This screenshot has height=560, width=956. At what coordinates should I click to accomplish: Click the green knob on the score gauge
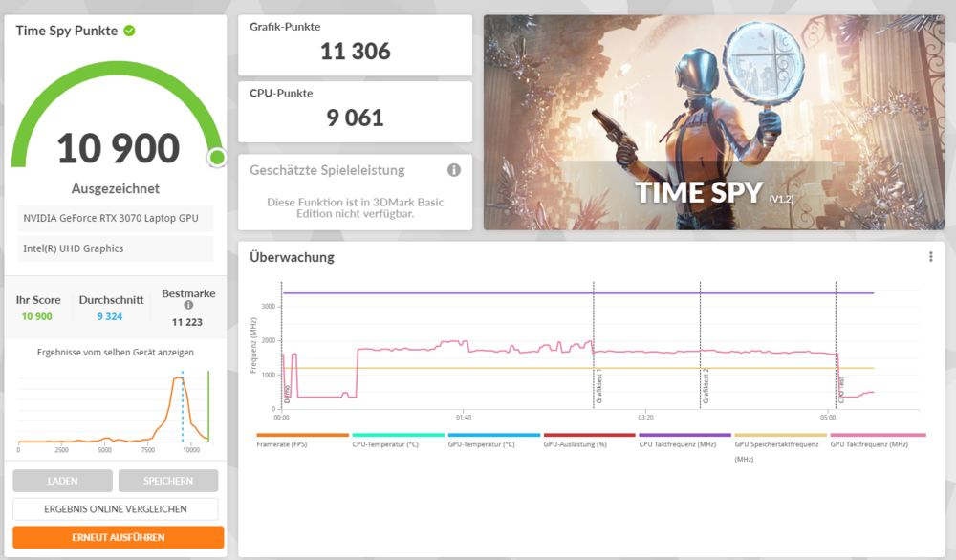click(217, 158)
